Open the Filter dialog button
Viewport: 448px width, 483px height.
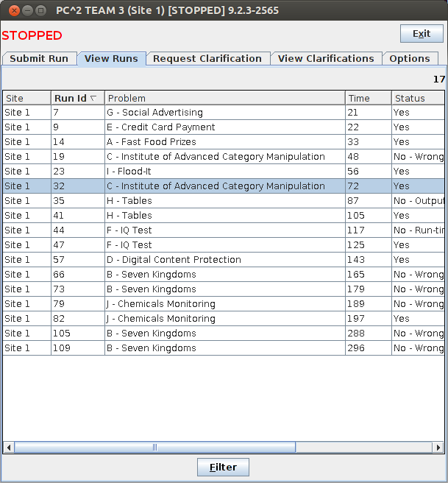pos(223,467)
